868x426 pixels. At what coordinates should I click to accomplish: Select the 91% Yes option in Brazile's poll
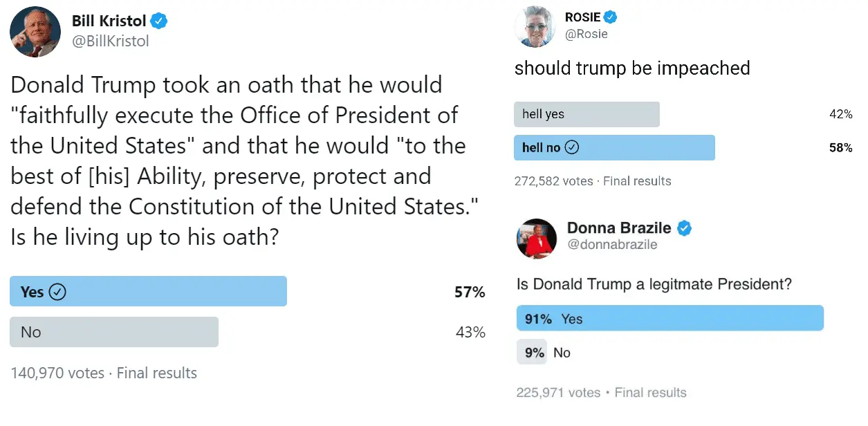[x=670, y=319]
